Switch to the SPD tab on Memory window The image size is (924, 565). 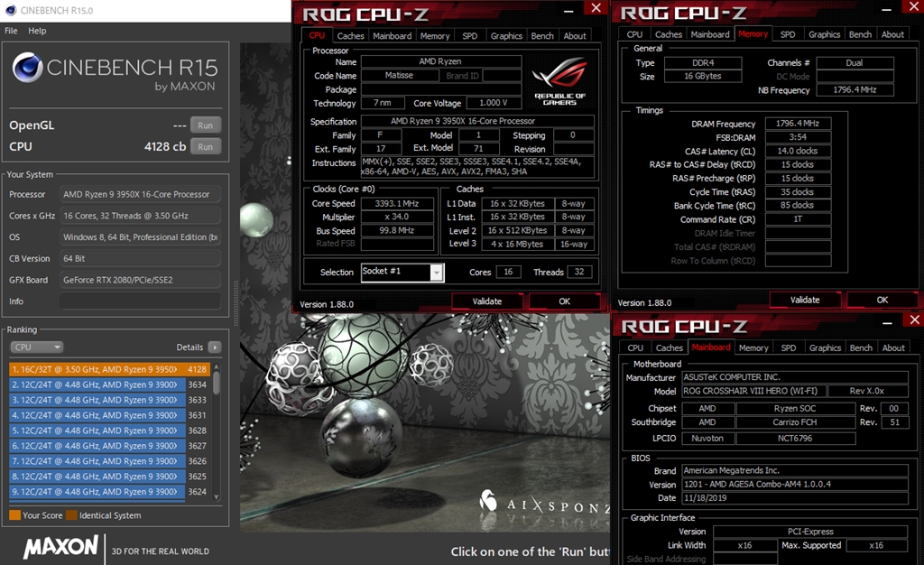click(788, 33)
